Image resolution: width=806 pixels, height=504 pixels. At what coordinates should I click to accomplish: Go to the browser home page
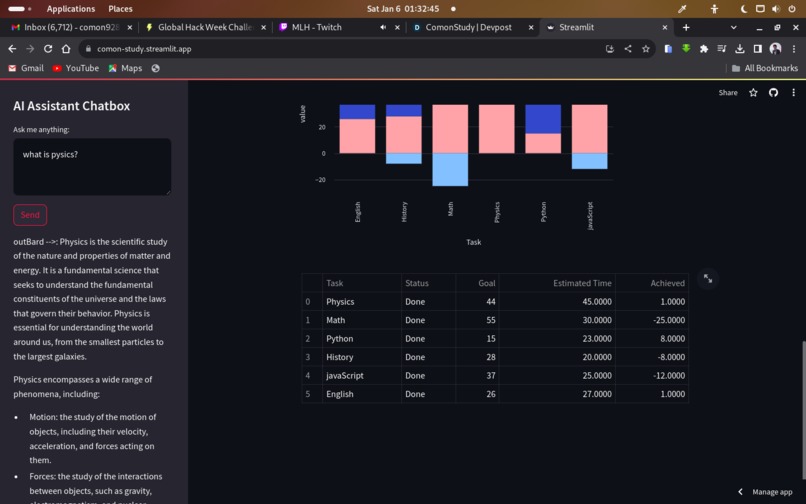66,49
